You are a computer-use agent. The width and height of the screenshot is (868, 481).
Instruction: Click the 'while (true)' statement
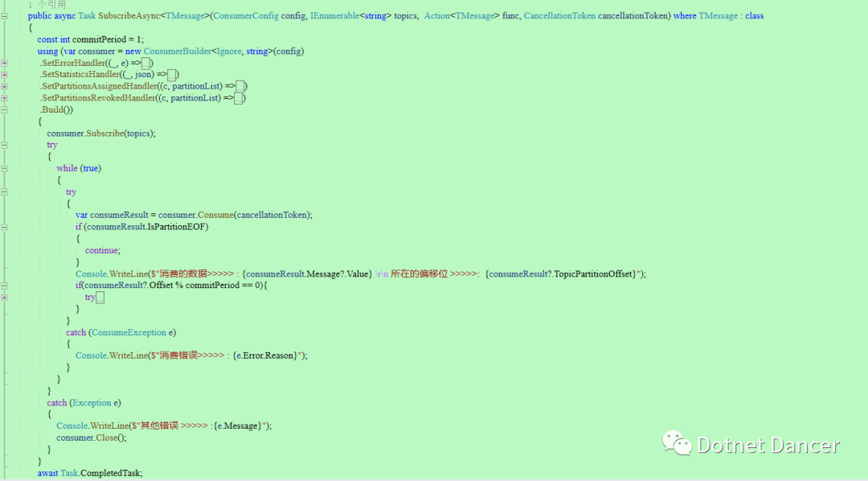(x=79, y=168)
